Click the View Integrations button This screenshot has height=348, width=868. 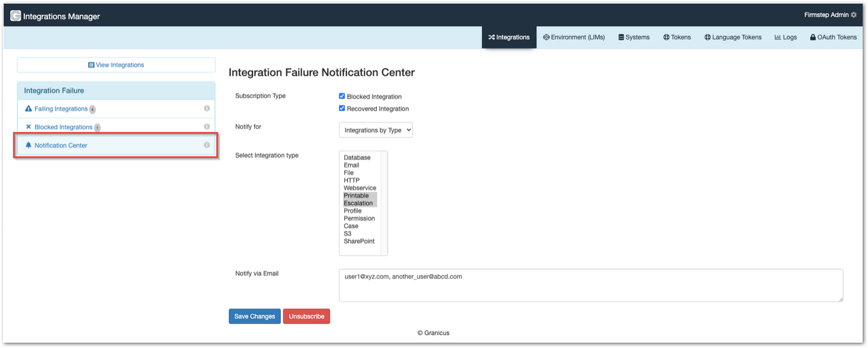[x=116, y=65]
